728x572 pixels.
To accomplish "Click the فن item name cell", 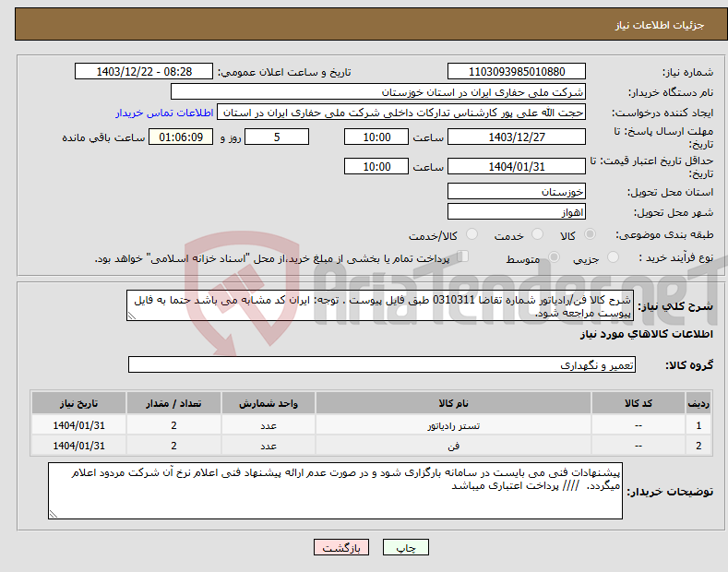I will click(453, 446).
